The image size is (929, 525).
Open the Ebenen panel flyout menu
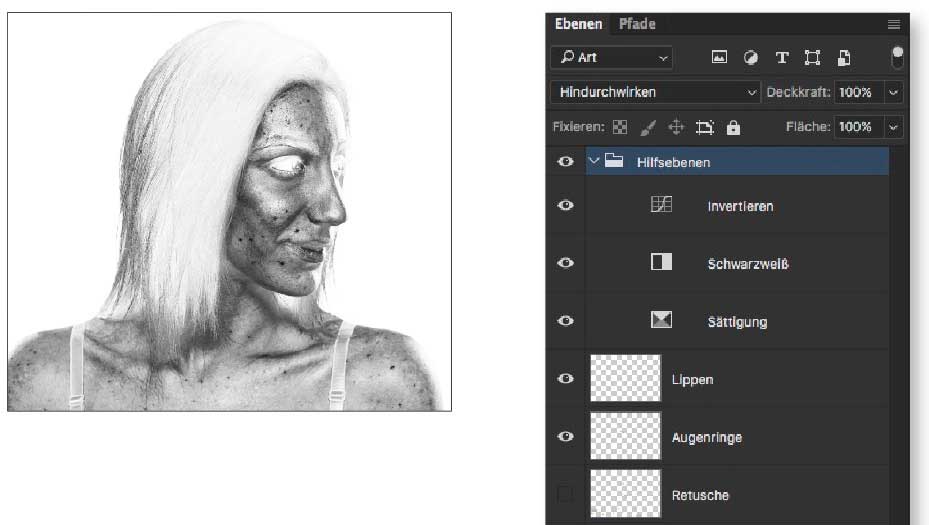(x=893, y=24)
